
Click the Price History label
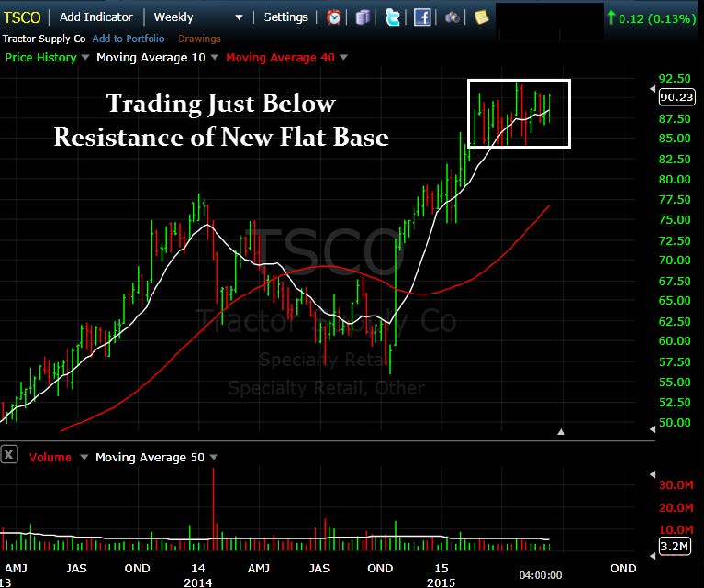pos(41,58)
